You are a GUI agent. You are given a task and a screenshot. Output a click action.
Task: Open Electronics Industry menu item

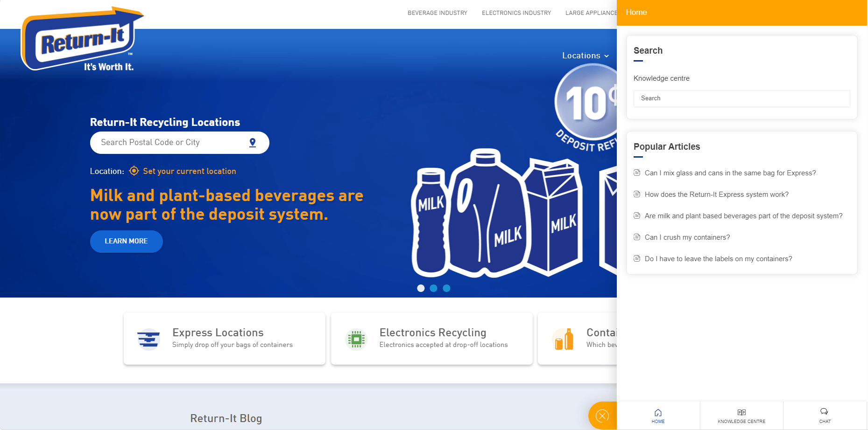tap(516, 13)
